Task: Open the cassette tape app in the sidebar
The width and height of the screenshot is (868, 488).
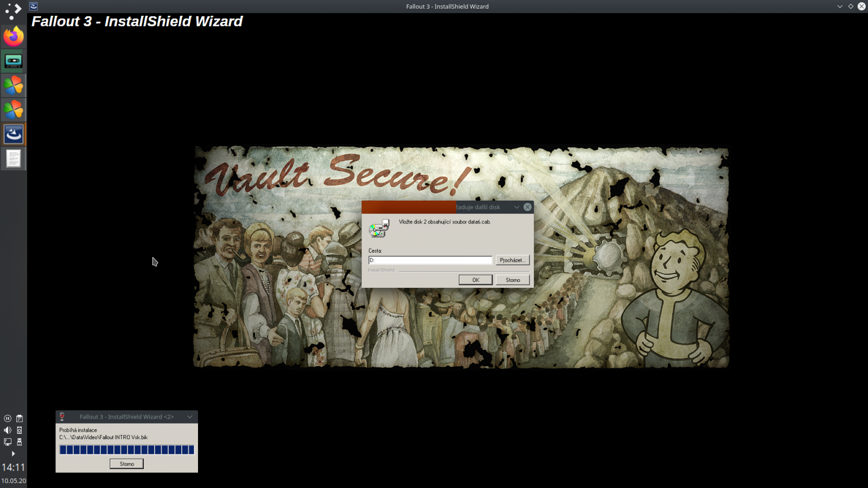Action: pos(12,61)
